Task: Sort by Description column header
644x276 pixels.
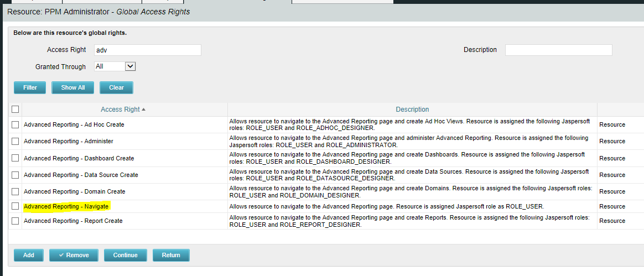Action: [412, 110]
